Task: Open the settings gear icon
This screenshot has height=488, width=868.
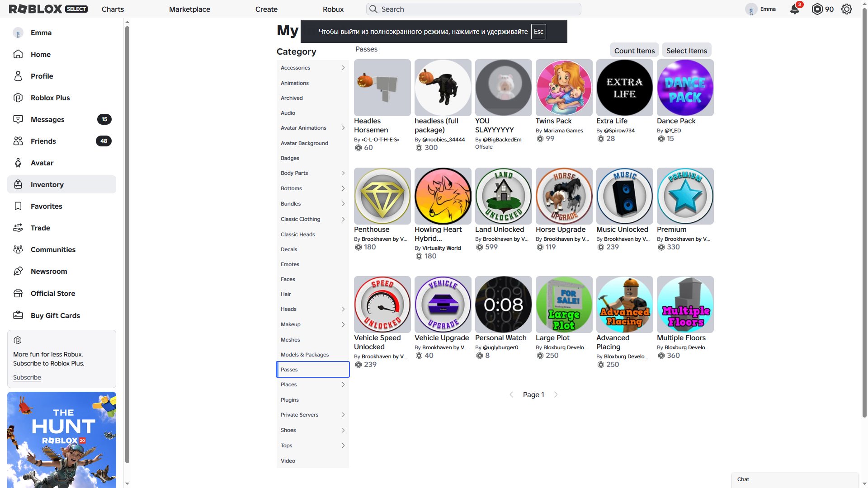Action: point(847,9)
